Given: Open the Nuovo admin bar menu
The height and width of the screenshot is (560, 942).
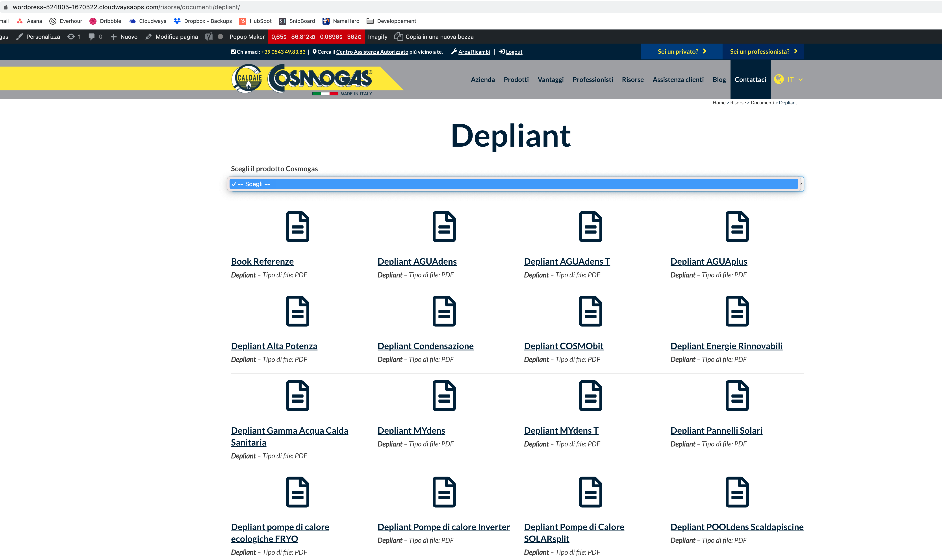Looking at the screenshot, I should [x=124, y=37].
